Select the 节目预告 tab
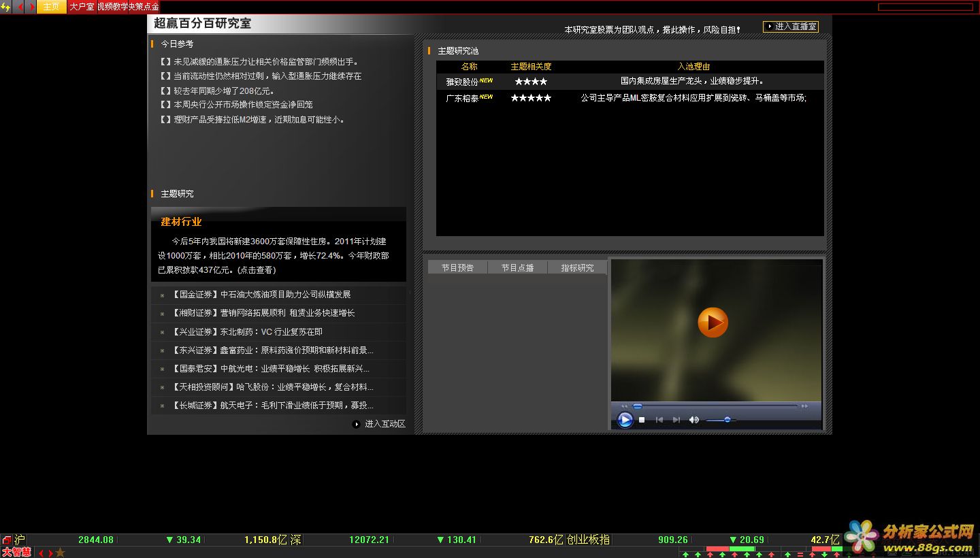Viewport: 980px width, 558px height. pyautogui.click(x=457, y=268)
